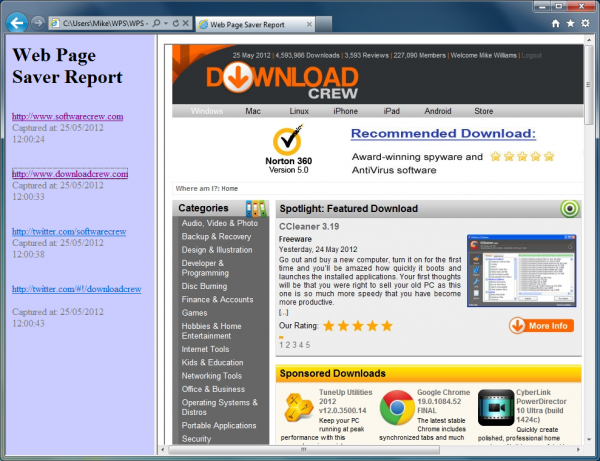Viewport: 600px width, 461px height.
Task: Select the iPhone platform tab
Action: click(346, 111)
